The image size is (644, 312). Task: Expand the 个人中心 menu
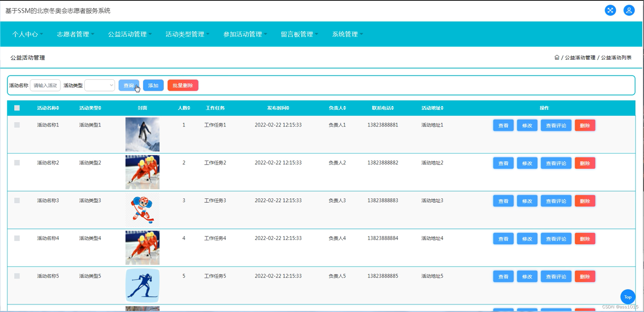point(27,34)
